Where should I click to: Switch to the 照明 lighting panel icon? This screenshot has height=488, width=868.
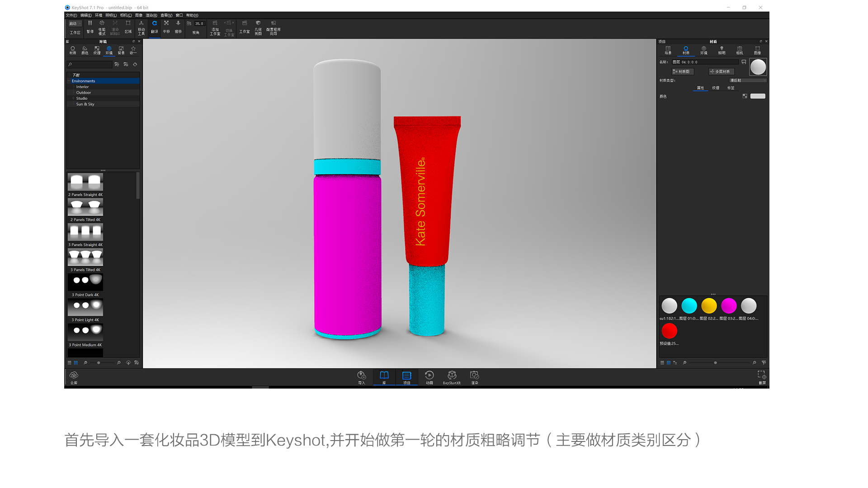[x=722, y=50]
